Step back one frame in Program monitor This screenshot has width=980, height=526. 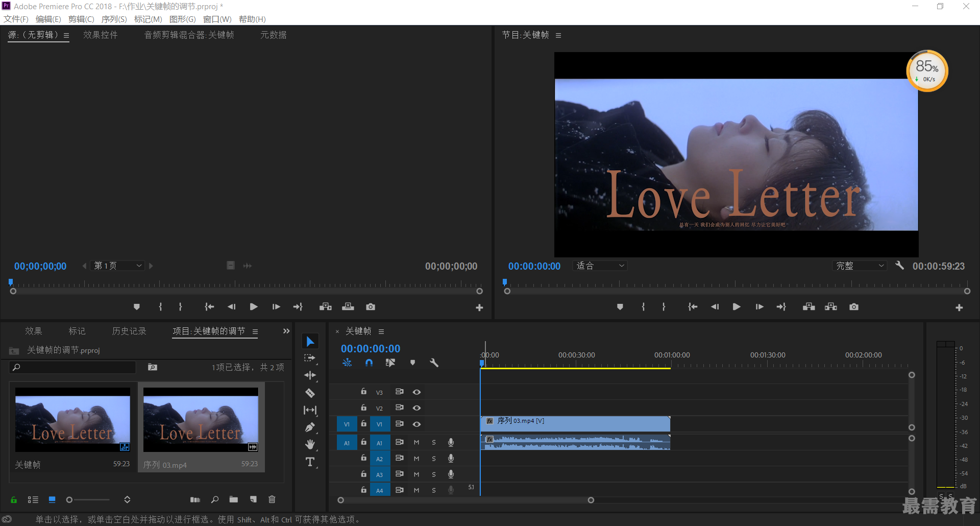coord(715,307)
